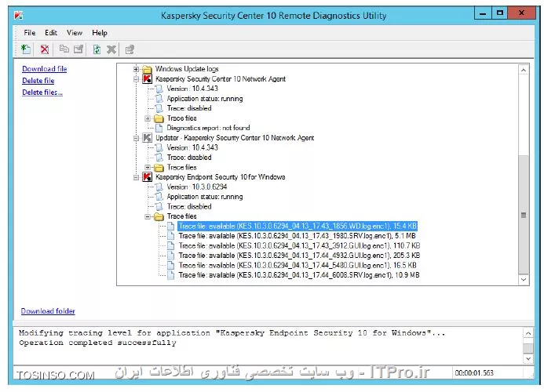Click the log pane scroll up arrow
Screen dimensions: 544x392
click(528, 333)
